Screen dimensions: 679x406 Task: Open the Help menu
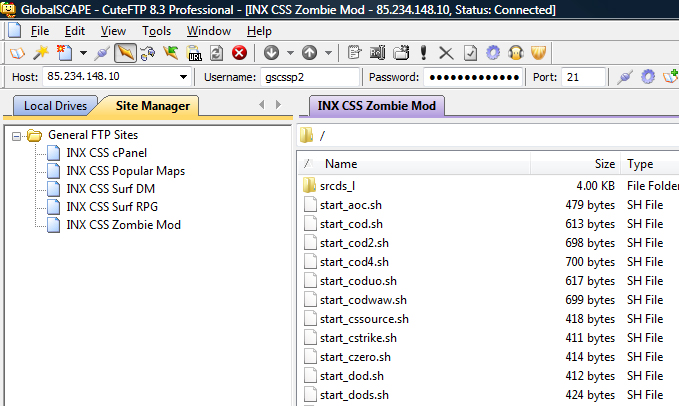pyautogui.click(x=259, y=31)
